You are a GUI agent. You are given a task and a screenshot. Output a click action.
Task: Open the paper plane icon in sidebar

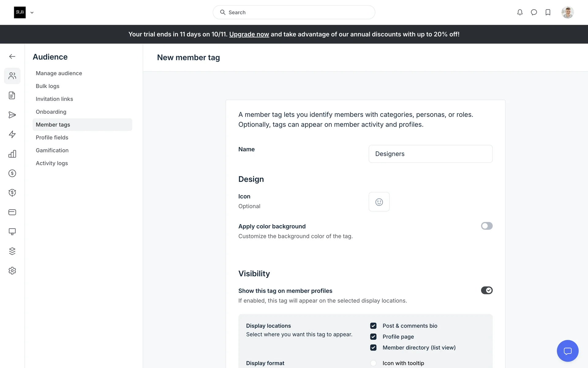(x=12, y=115)
